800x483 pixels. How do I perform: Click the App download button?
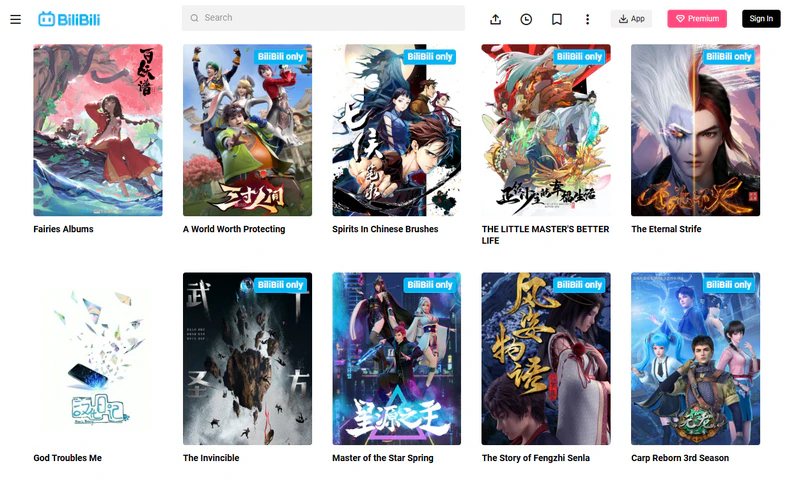[631, 19]
